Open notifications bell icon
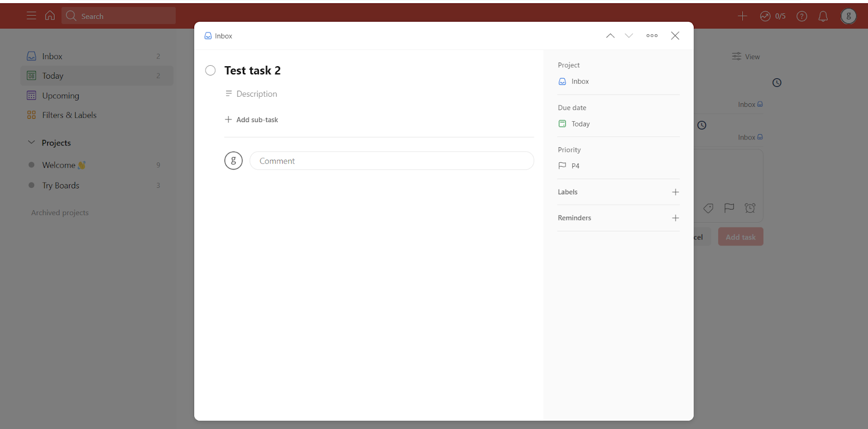The height and width of the screenshot is (429, 868). point(823,16)
